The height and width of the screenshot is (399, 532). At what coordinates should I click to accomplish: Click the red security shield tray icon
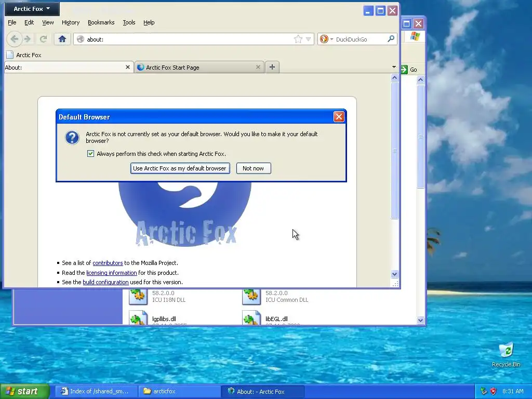coord(494,391)
